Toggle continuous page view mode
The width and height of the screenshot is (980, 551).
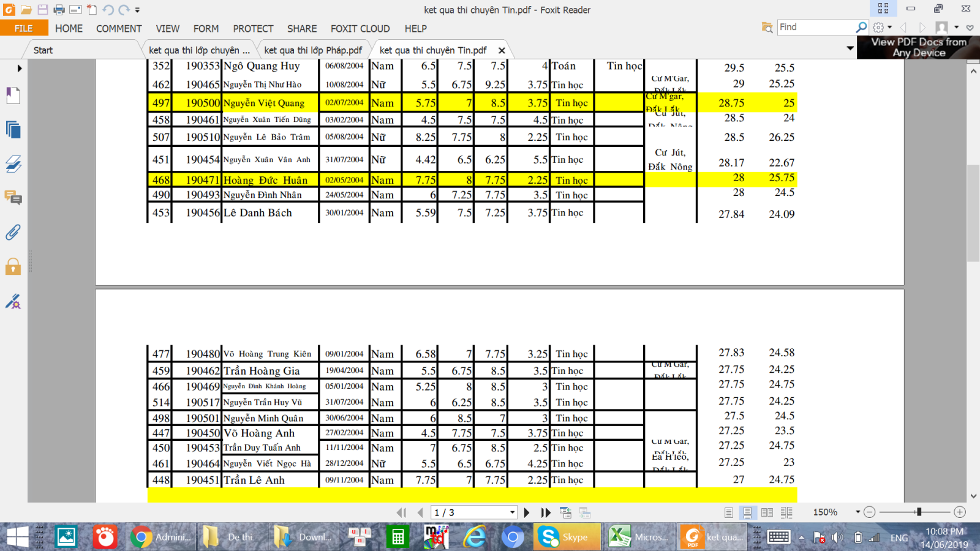coord(747,512)
